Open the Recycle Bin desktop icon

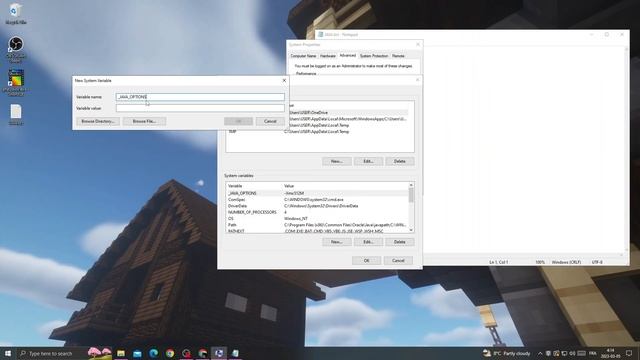coord(16,13)
